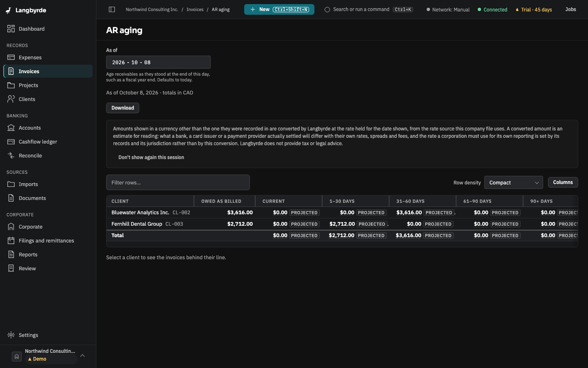This screenshot has height=368, width=588.
Task: Open the Projects section
Action: tap(48, 85)
